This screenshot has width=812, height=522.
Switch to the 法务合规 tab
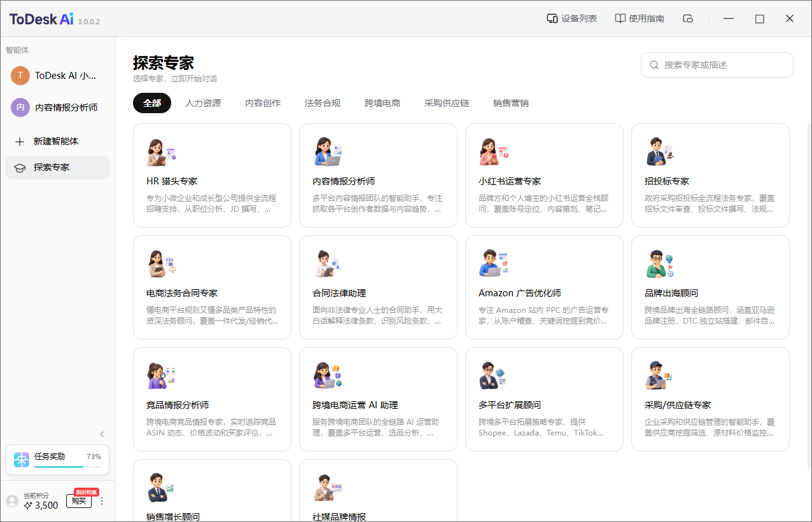pos(323,103)
